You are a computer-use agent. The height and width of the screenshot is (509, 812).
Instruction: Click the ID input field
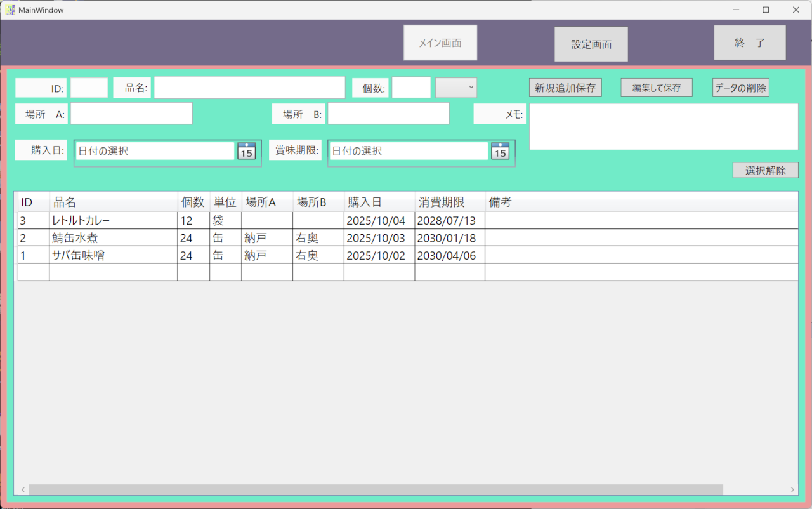[x=89, y=88]
